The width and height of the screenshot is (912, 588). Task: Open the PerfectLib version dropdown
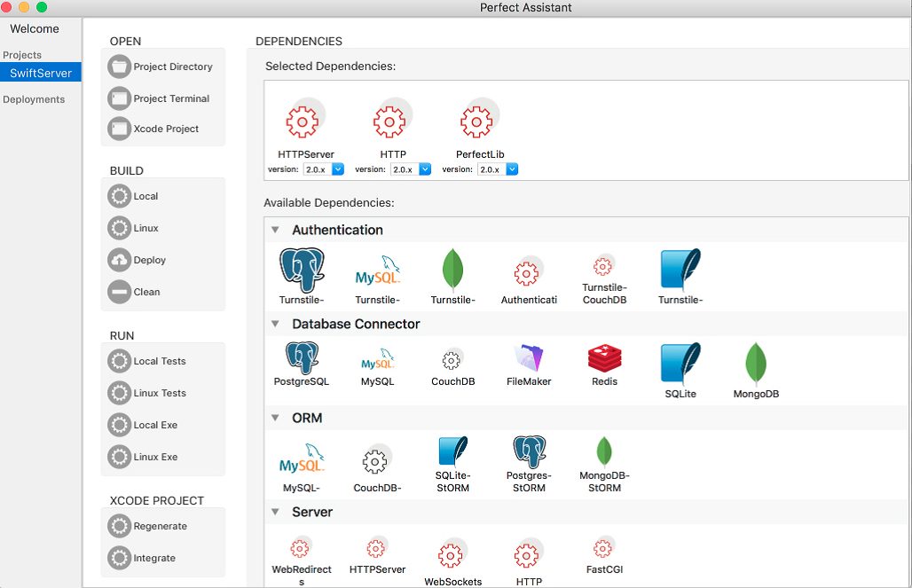[x=512, y=169]
